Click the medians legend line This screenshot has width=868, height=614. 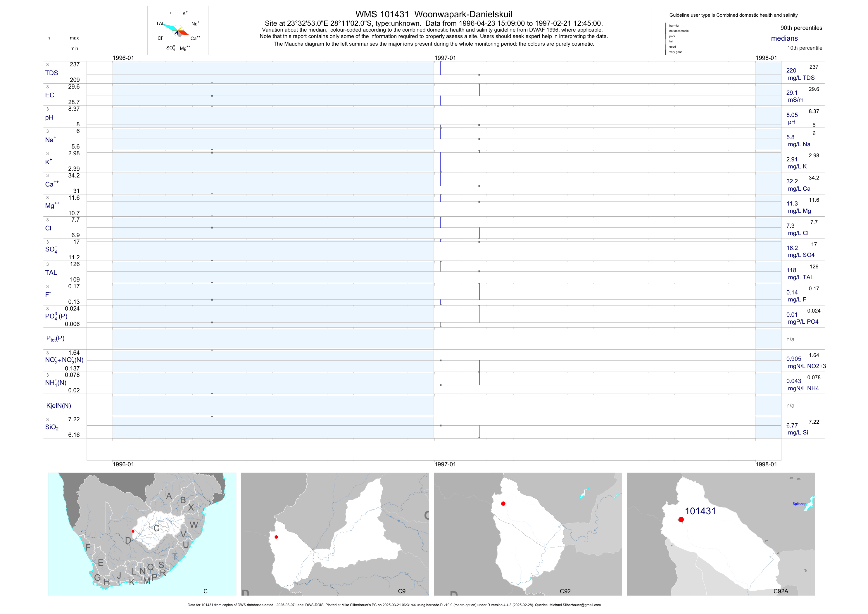tap(750, 38)
